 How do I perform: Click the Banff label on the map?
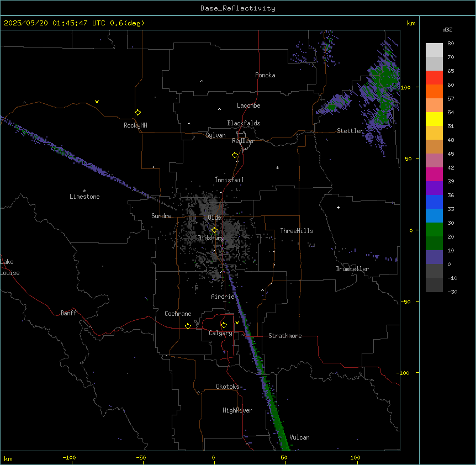[68, 313]
